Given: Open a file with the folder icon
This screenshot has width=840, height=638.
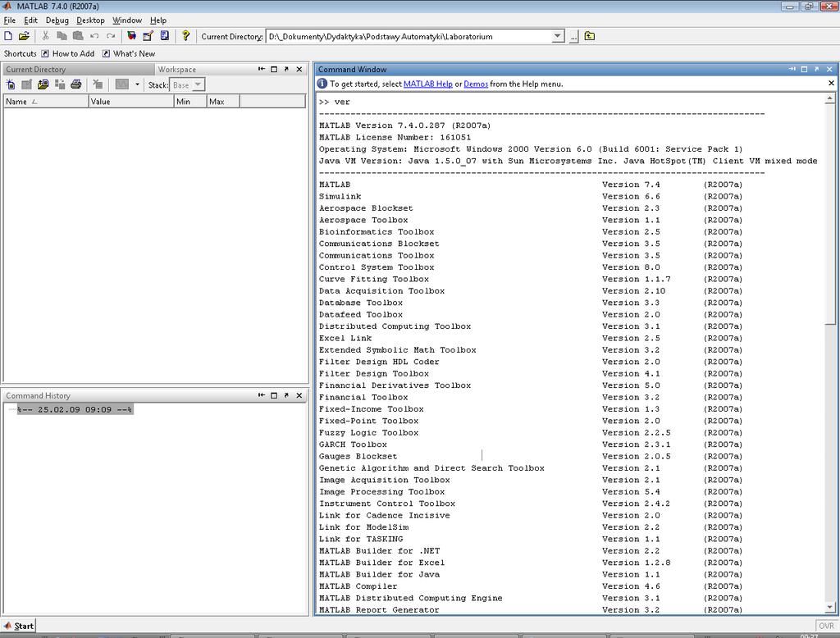Looking at the screenshot, I should (x=24, y=36).
